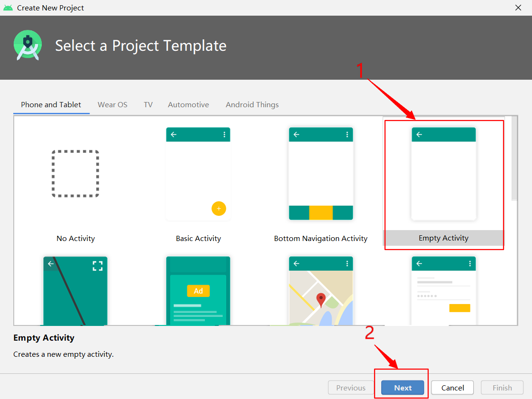Choose the Bottom Navigation Activity template
This screenshot has height=399, width=532.
(321, 174)
